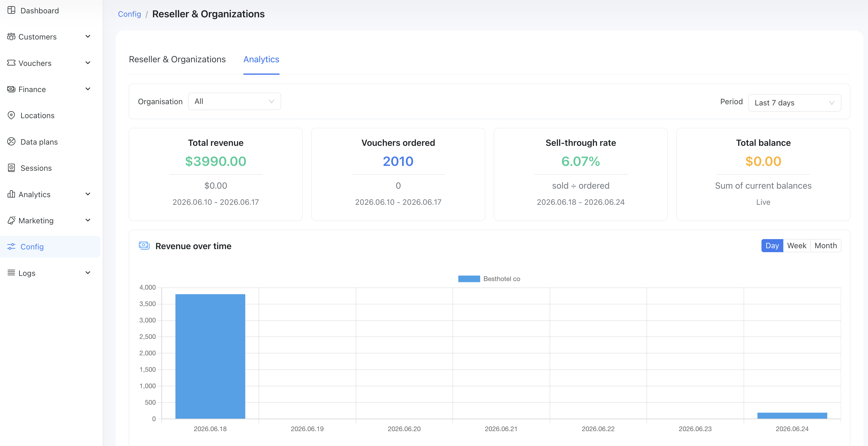Click the Marketing sidebar label
The width and height of the screenshot is (868, 446).
tap(36, 221)
